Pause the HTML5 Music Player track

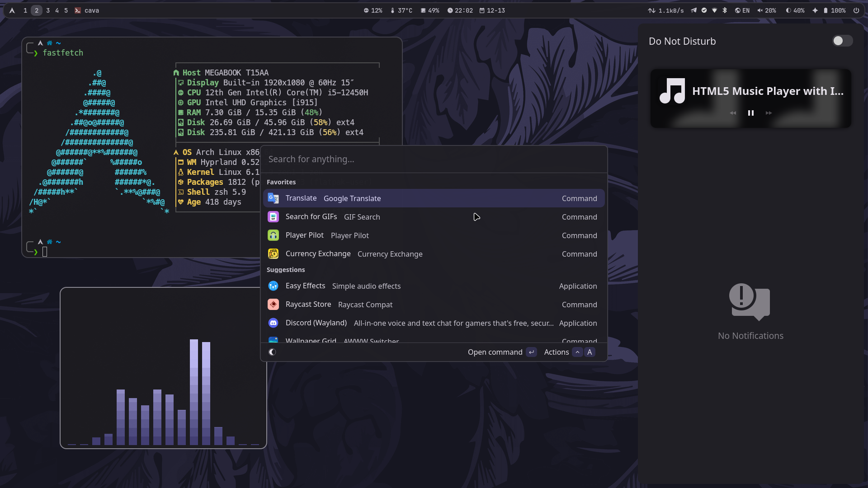click(x=751, y=113)
